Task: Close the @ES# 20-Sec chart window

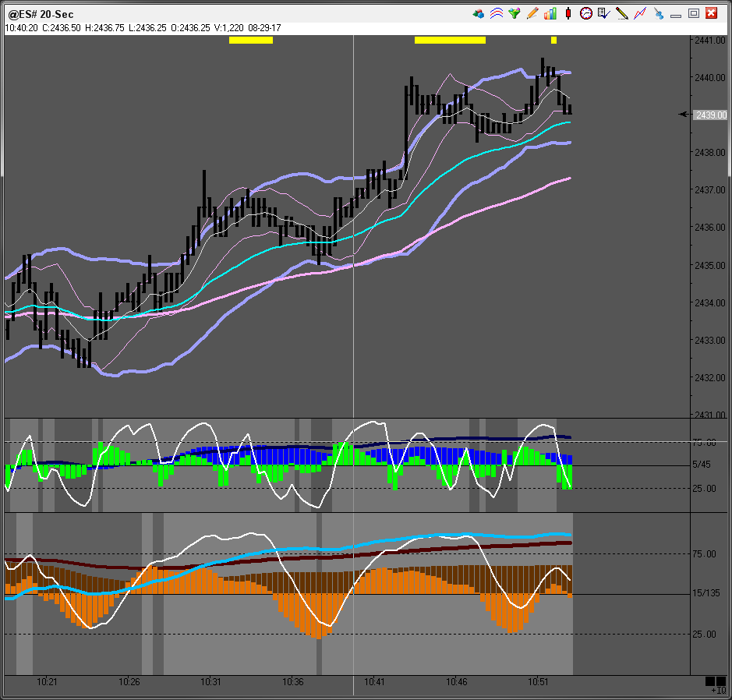Action: tap(712, 13)
